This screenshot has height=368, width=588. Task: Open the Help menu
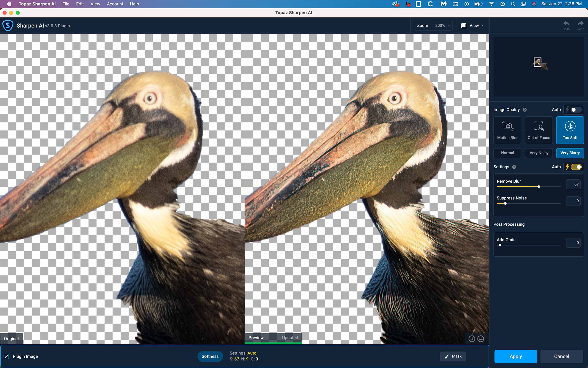click(x=134, y=4)
